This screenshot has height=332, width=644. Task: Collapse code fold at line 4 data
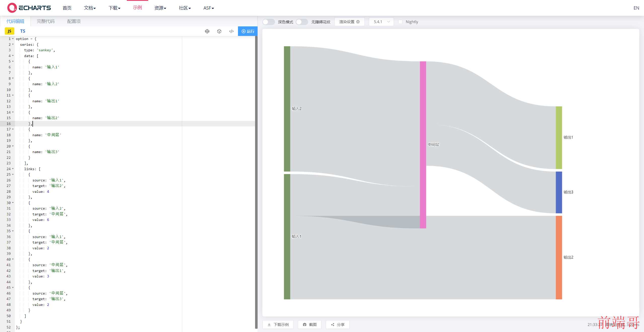tap(13, 56)
